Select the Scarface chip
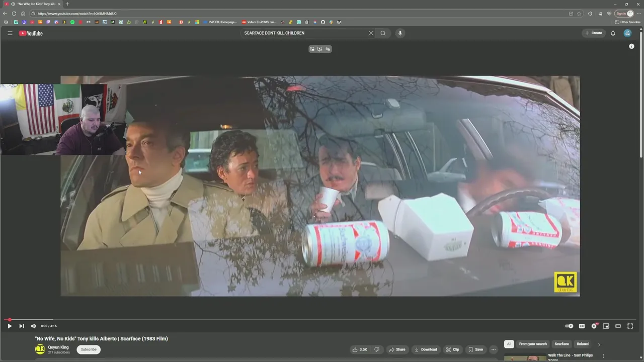The width and height of the screenshot is (644, 362). pyautogui.click(x=561, y=344)
